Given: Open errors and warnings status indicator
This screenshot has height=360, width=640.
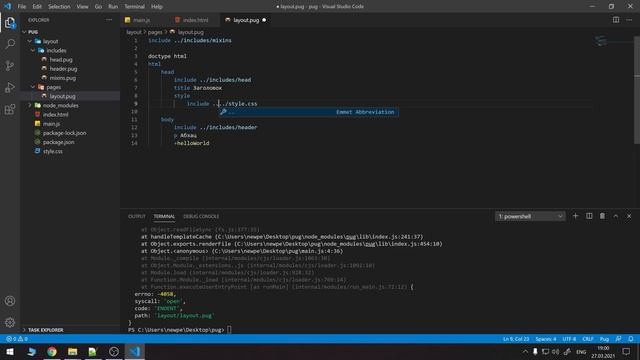Looking at the screenshot, I should (x=17, y=339).
